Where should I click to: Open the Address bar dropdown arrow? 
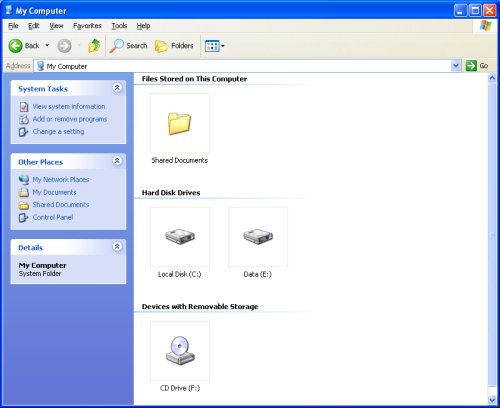456,66
